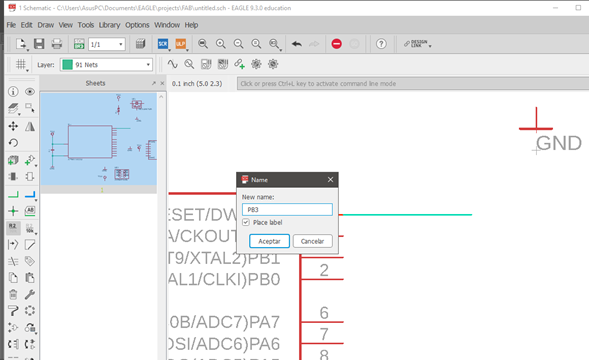Click the simulation sine wave icon
The width and height of the screenshot is (589, 360).
click(x=172, y=64)
